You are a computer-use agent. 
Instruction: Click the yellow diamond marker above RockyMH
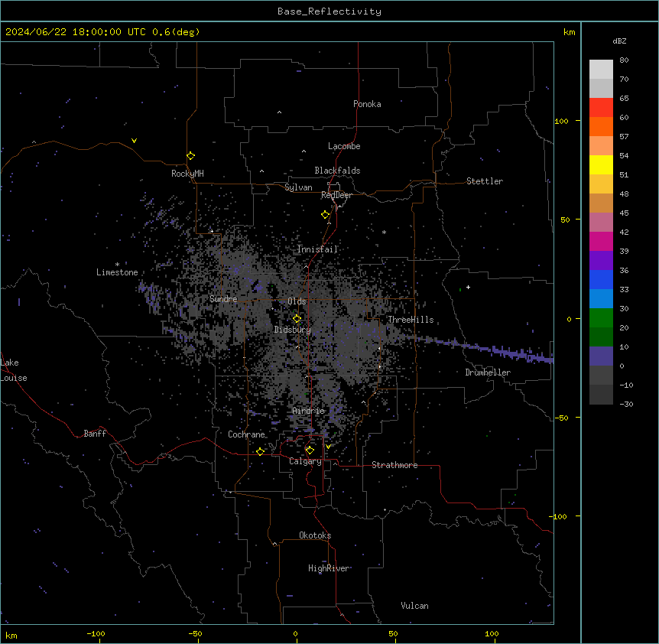tap(191, 155)
